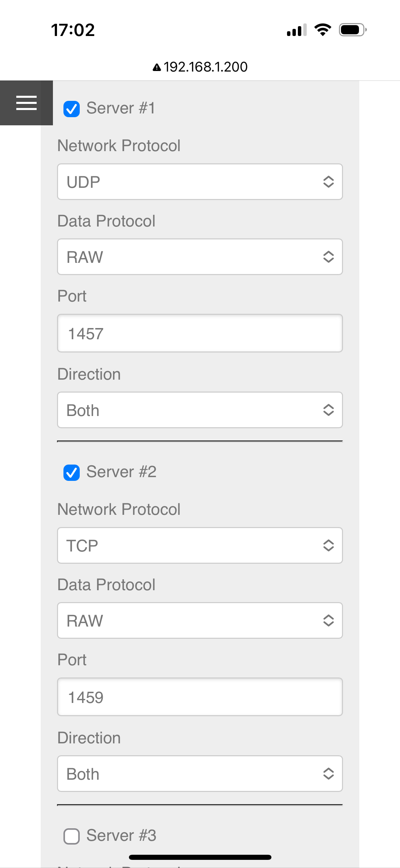
Task: Open Server #2 Direction dropdown
Action: point(200,774)
